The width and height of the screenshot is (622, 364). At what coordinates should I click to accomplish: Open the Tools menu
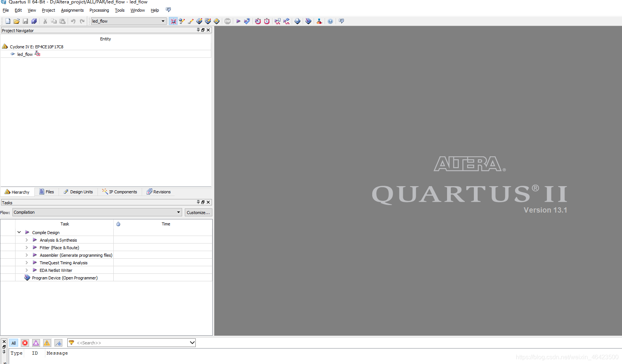pyautogui.click(x=119, y=10)
